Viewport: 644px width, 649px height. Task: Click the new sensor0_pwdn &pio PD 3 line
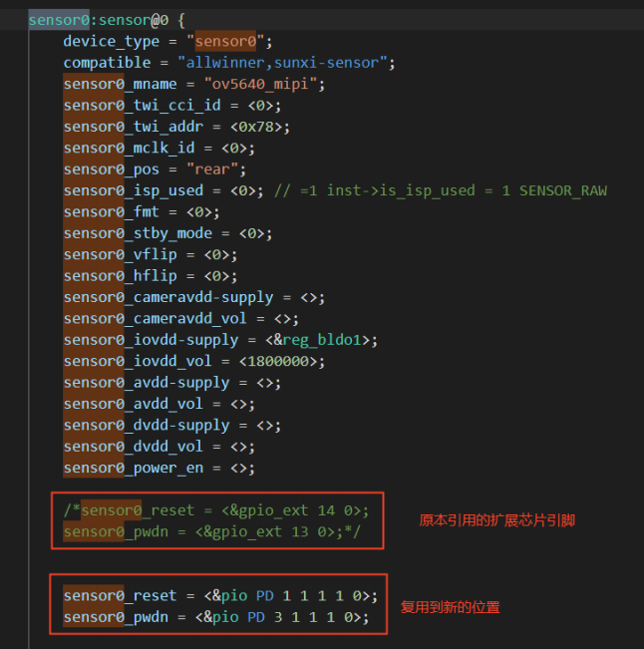pos(216,617)
